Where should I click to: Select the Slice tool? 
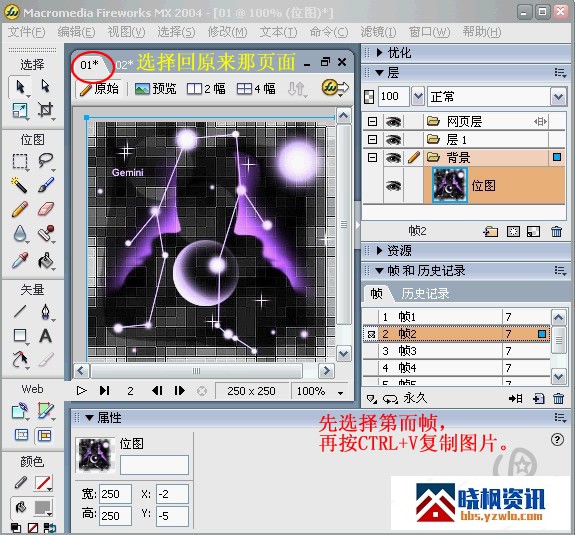click(x=45, y=411)
